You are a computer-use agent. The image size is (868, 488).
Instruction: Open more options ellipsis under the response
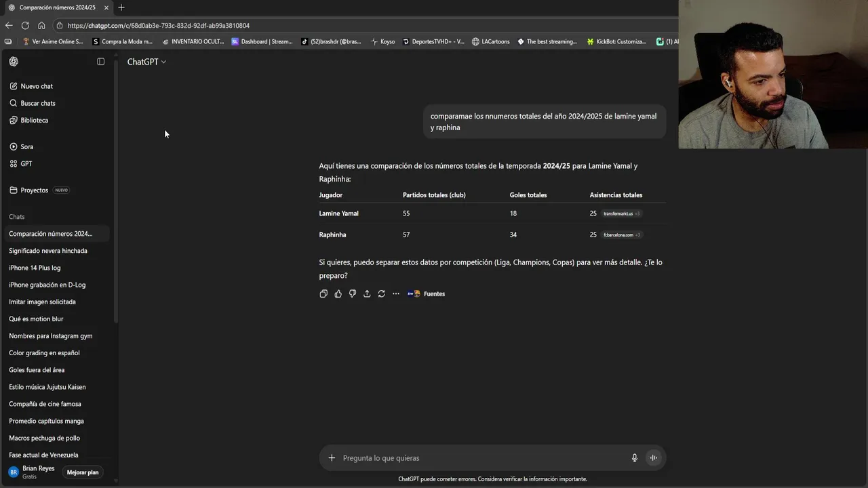click(396, 293)
